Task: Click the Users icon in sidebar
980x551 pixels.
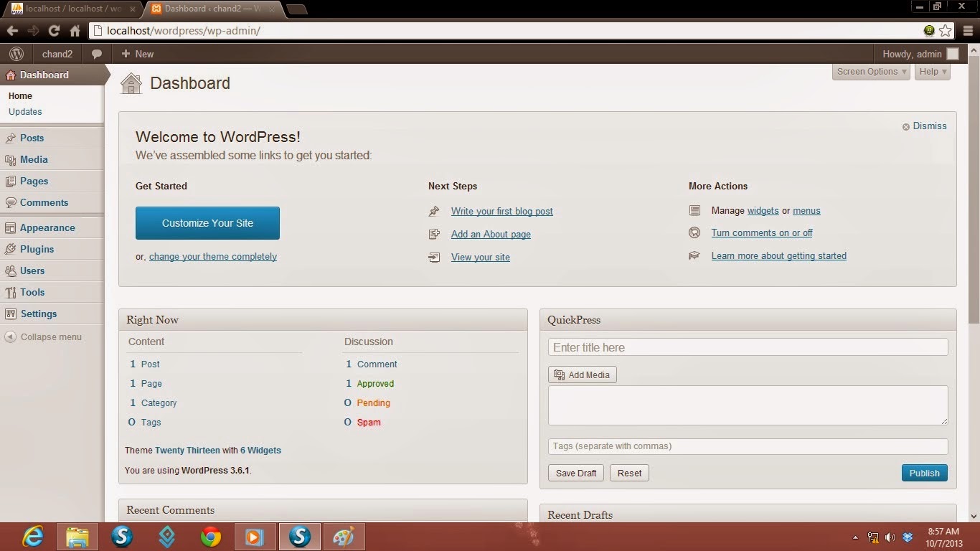Action: 10,270
